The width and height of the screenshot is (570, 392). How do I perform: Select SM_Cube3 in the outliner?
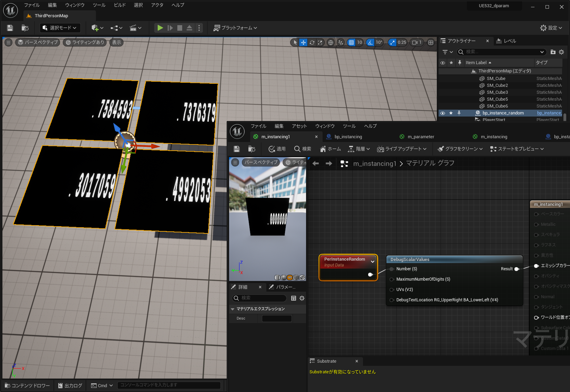tap(497, 92)
